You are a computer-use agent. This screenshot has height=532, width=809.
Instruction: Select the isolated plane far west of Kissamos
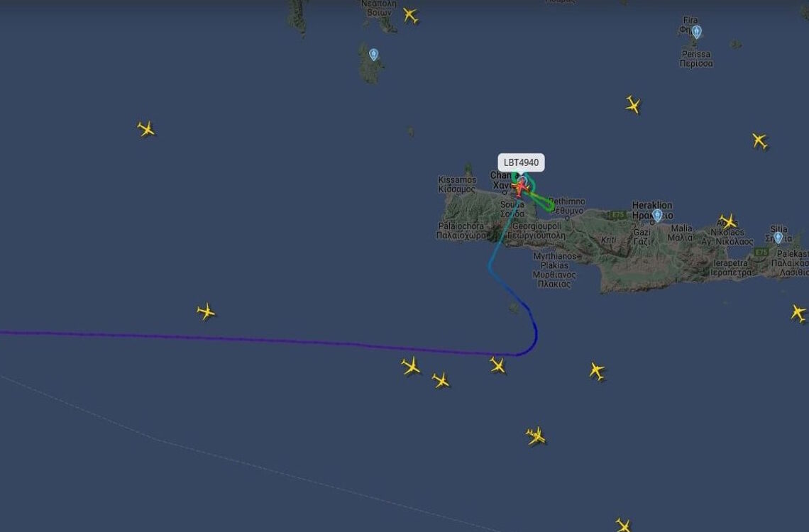coord(146,128)
